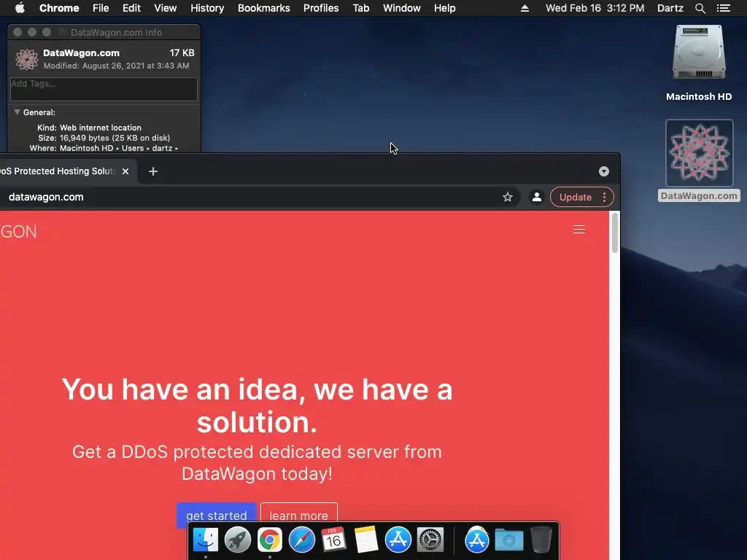
Task: Open the Chrome three-dot menu
Action: pos(604,197)
